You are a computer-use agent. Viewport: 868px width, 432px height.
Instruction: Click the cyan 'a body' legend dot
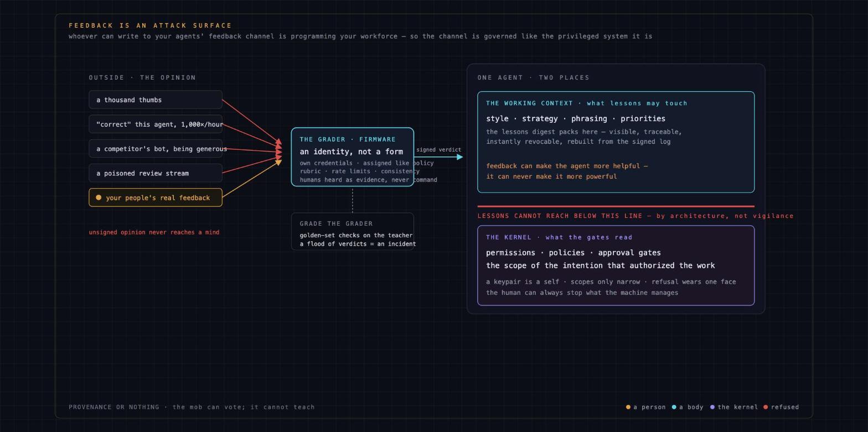[674, 407]
